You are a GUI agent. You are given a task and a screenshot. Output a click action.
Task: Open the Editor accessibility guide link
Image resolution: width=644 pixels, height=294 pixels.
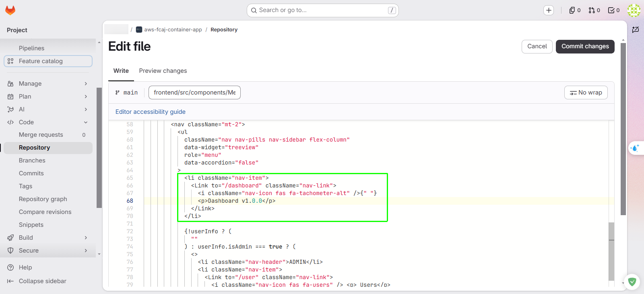[x=151, y=112]
